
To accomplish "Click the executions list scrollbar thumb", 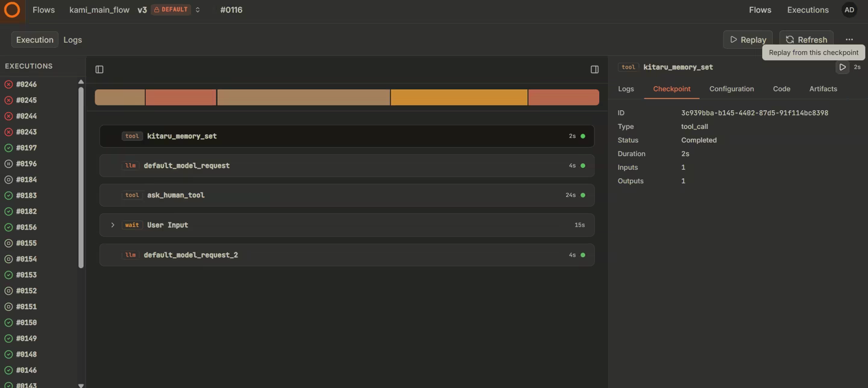I will click(81, 178).
